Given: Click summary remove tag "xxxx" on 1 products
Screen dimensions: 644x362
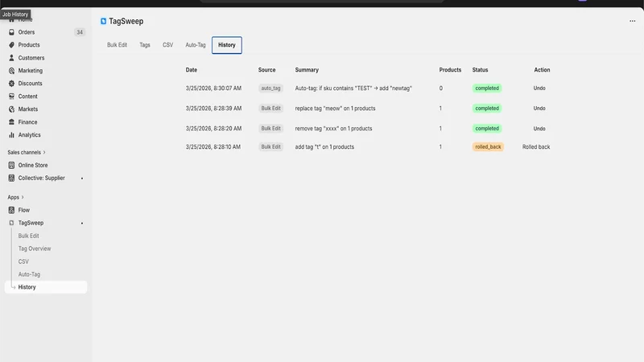Looking at the screenshot, I should pos(333,129).
